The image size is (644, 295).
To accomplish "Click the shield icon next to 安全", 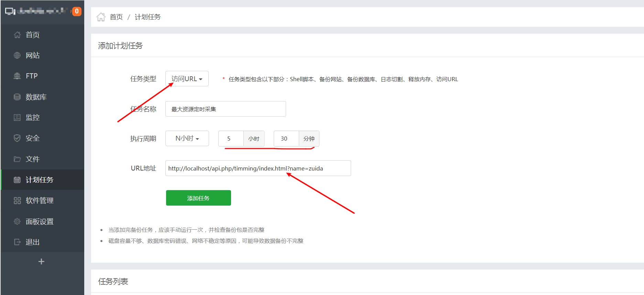I will 17,138.
